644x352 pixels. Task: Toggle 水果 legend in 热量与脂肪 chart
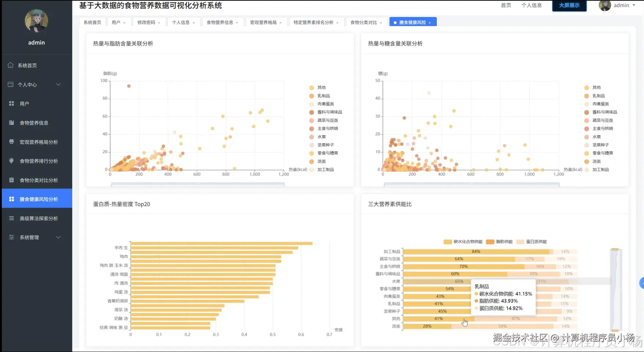coord(317,137)
